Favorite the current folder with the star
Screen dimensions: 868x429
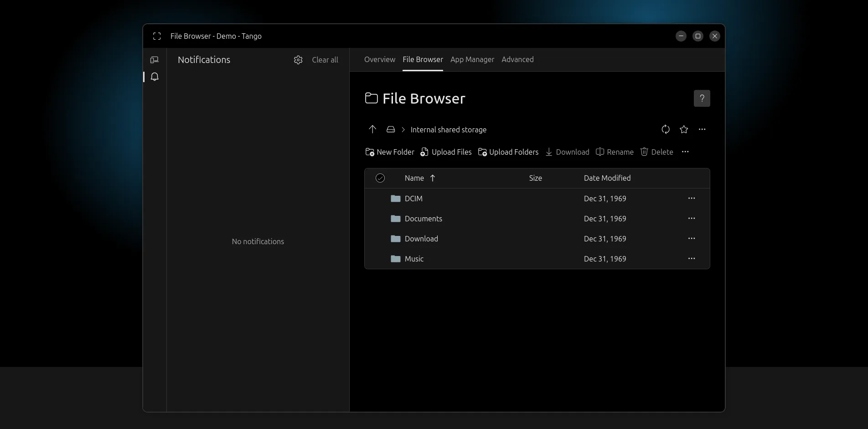[x=683, y=129]
